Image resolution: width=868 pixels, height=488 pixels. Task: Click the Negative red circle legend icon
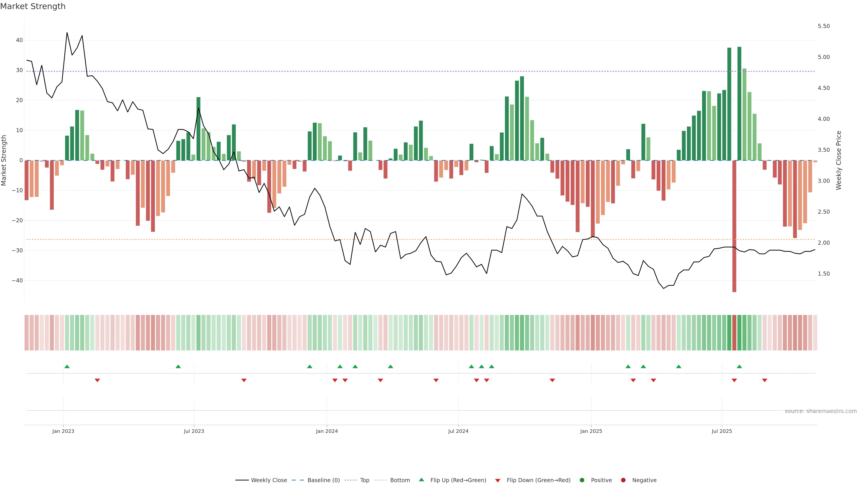(x=623, y=480)
